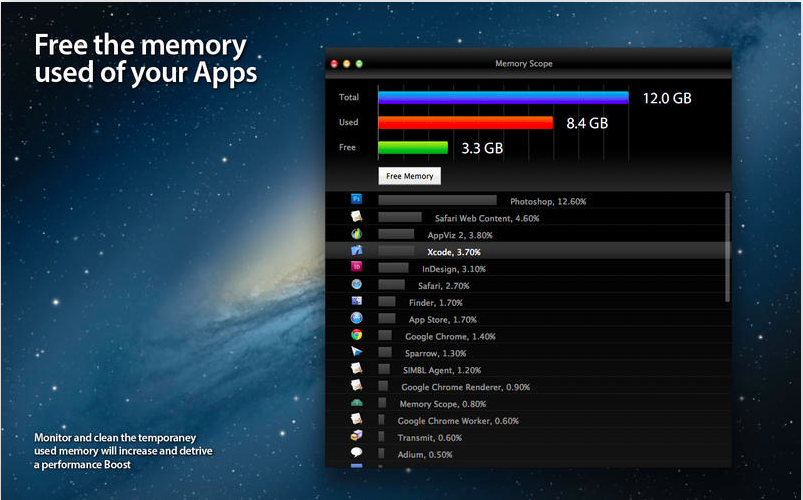The image size is (803, 500).
Task: Click the 12.0 GB total value
Action: (x=667, y=98)
